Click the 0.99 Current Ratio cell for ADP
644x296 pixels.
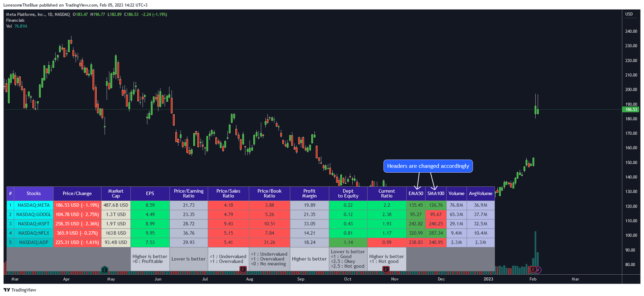pyautogui.click(x=387, y=243)
